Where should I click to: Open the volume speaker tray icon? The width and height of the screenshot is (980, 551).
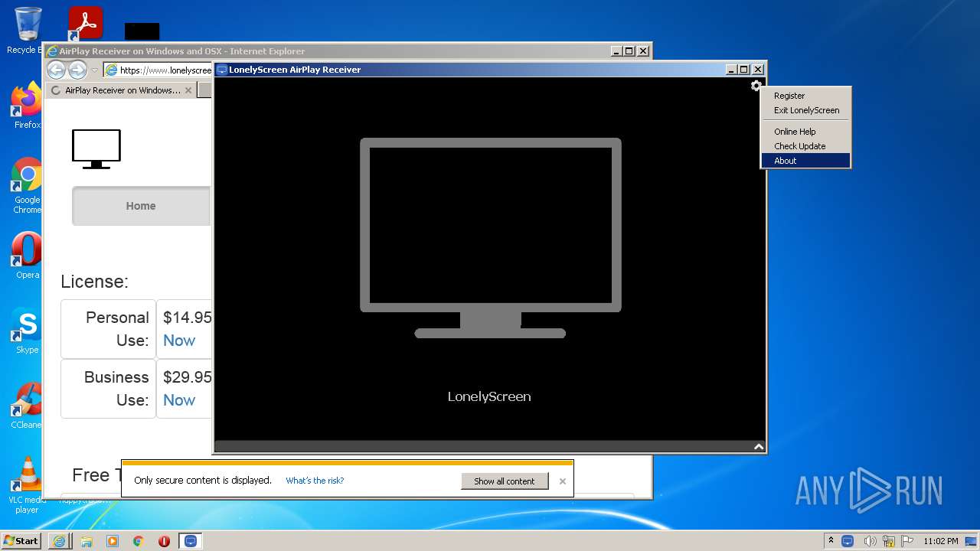870,541
